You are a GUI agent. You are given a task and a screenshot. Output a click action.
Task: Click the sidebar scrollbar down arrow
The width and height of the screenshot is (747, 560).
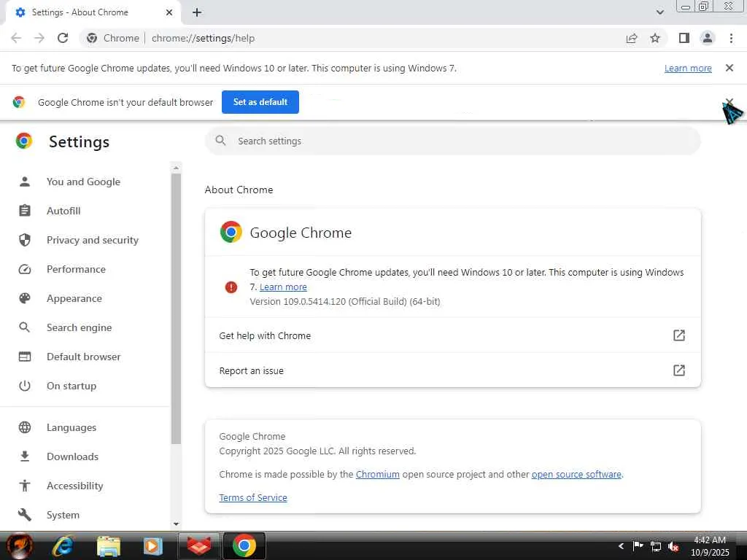[x=176, y=524]
